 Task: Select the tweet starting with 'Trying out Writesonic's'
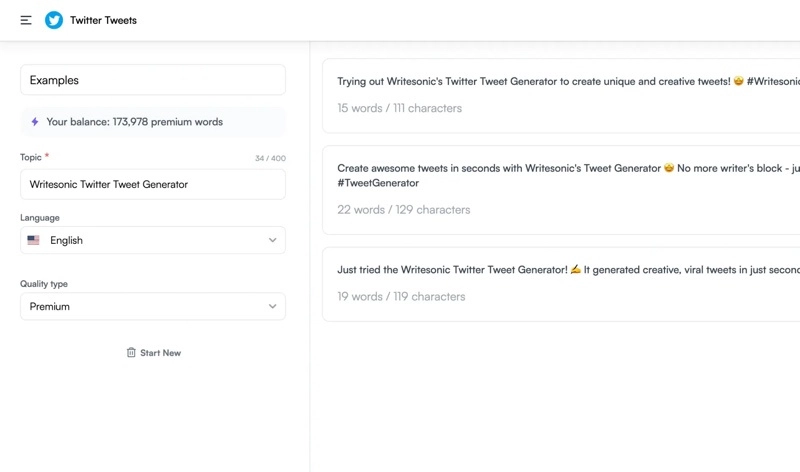(560, 95)
